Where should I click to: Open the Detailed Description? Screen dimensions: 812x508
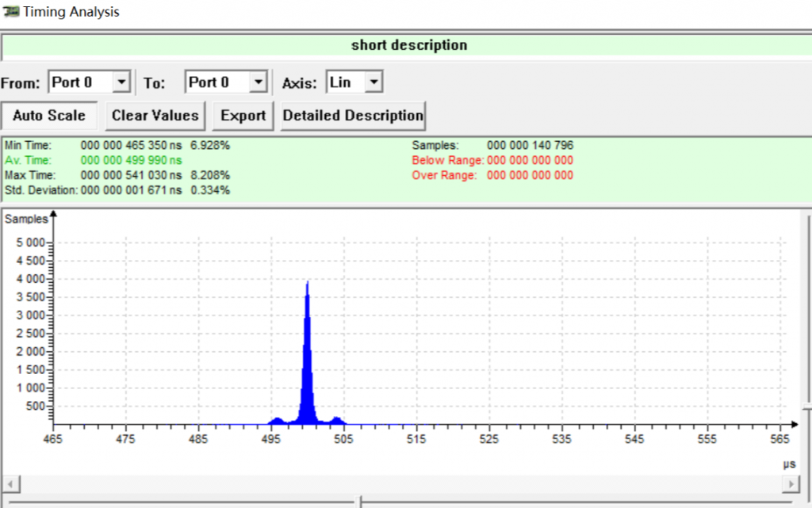353,116
